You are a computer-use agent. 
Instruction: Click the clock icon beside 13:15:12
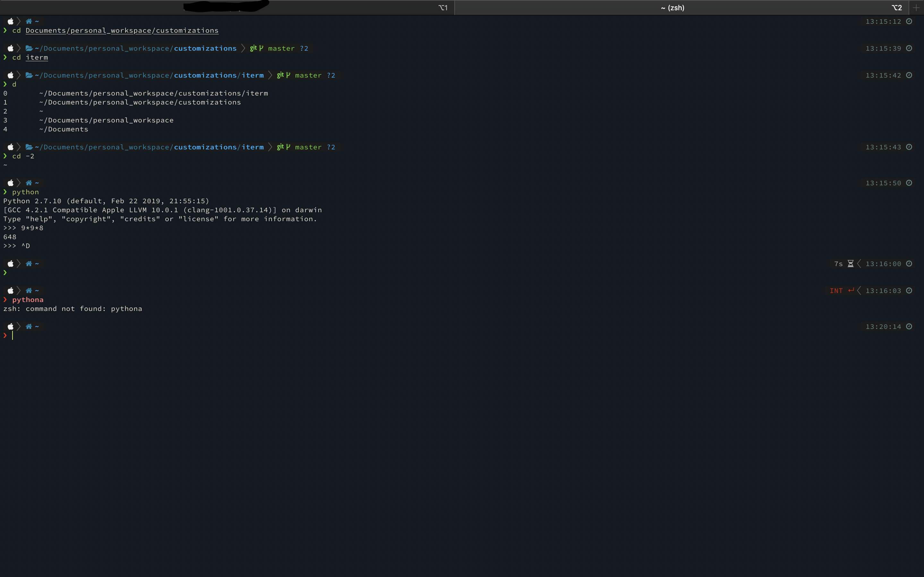[x=909, y=21]
